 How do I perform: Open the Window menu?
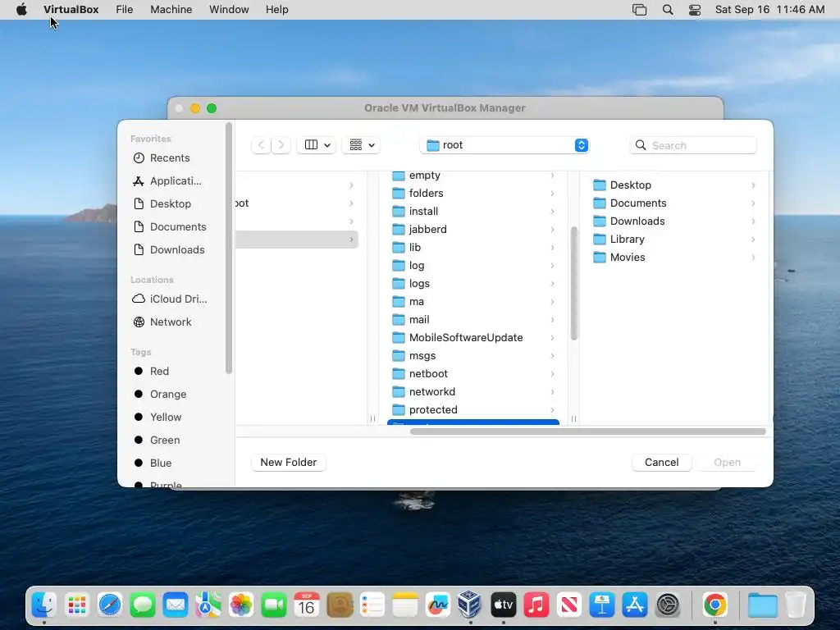pyautogui.click(x=229, y=10)
